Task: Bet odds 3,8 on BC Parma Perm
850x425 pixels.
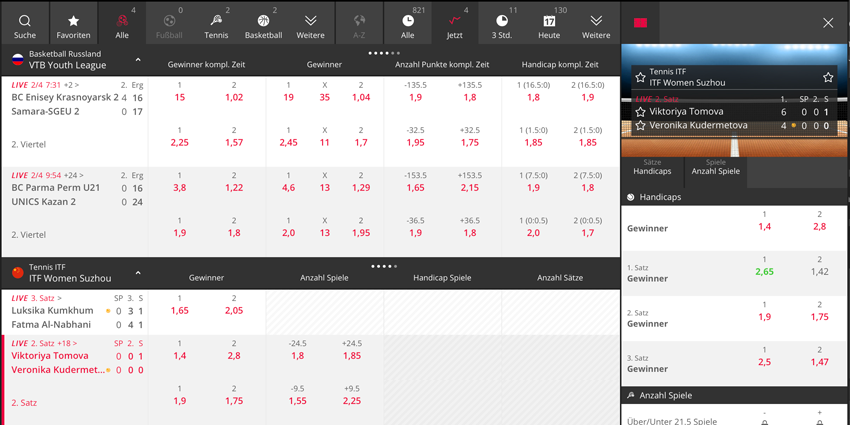Action: point(179,188)
